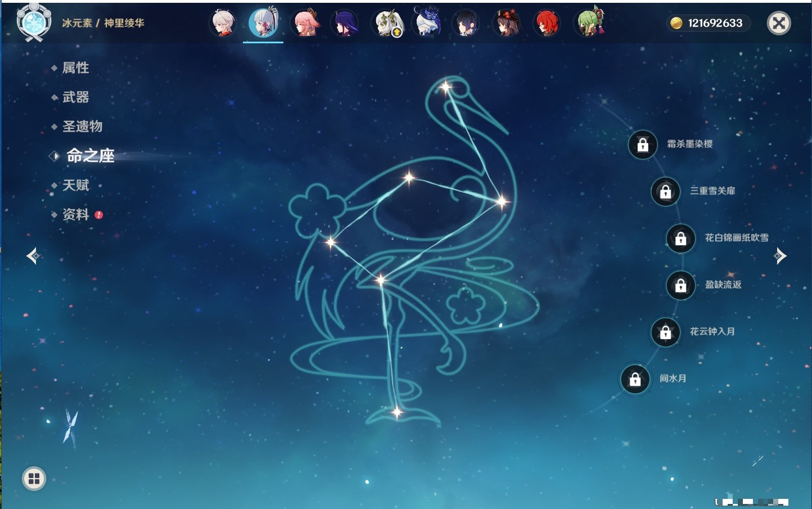The height and width of the screenshot is (509, 812).
Task: Open the four-square grid menu button
Action: click(x=34, y=479)
